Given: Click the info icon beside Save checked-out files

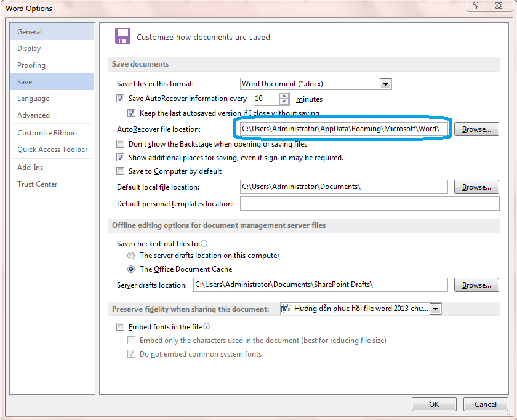Looking at the screenshot, I should (x=204, y=244).
